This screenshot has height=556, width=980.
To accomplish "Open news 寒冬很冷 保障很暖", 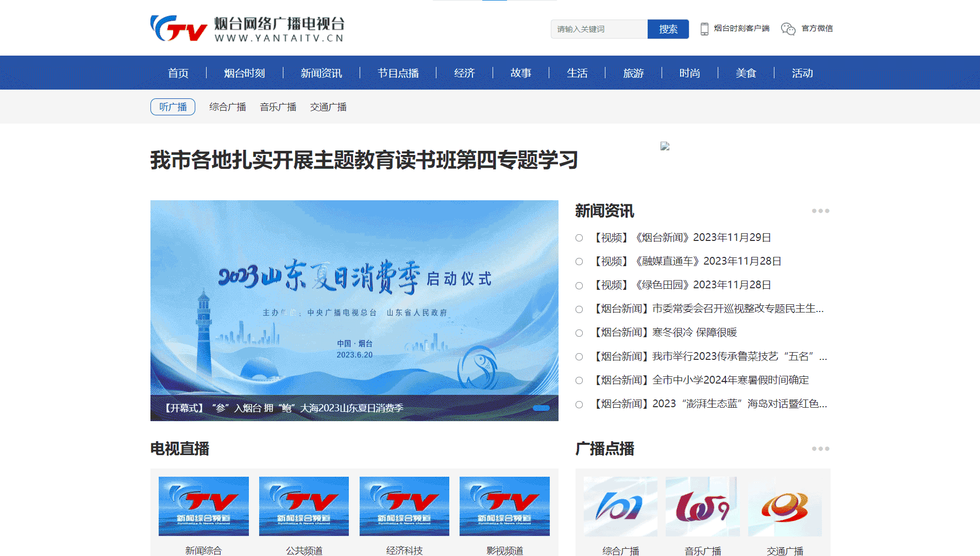I will click(x=664, y=332).
